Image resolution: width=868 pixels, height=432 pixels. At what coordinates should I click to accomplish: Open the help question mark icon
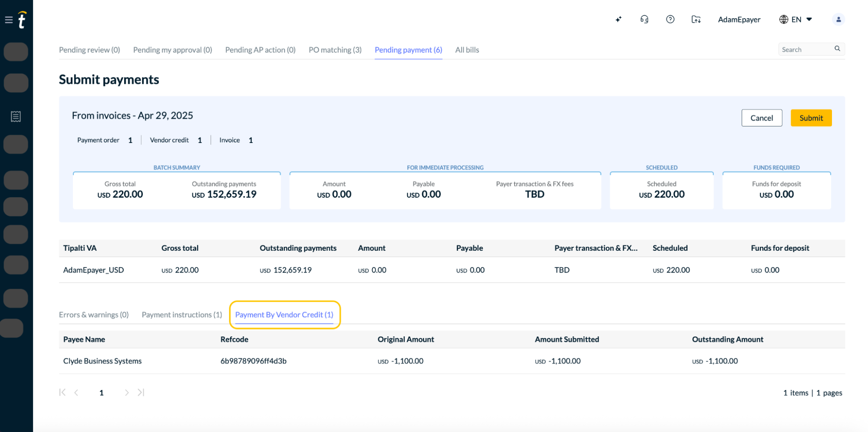(x=670, y=20)
